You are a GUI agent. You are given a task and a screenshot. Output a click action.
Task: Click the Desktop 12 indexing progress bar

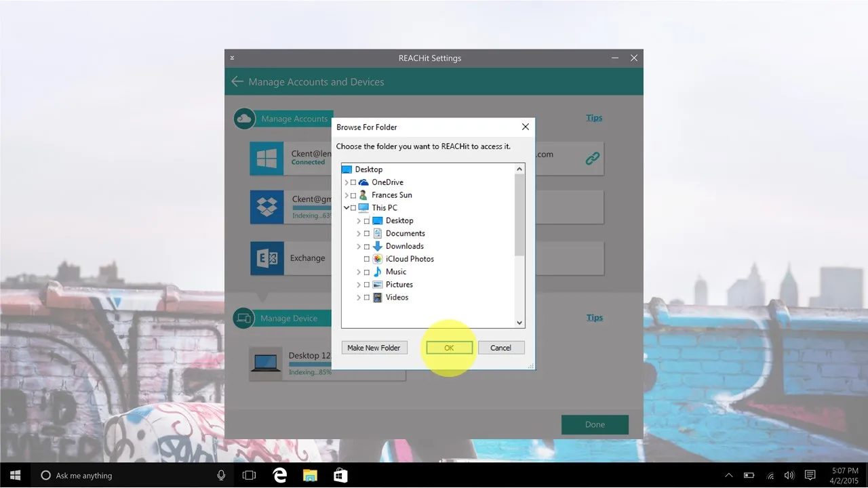pyautogui.click(x=310, y=365)
